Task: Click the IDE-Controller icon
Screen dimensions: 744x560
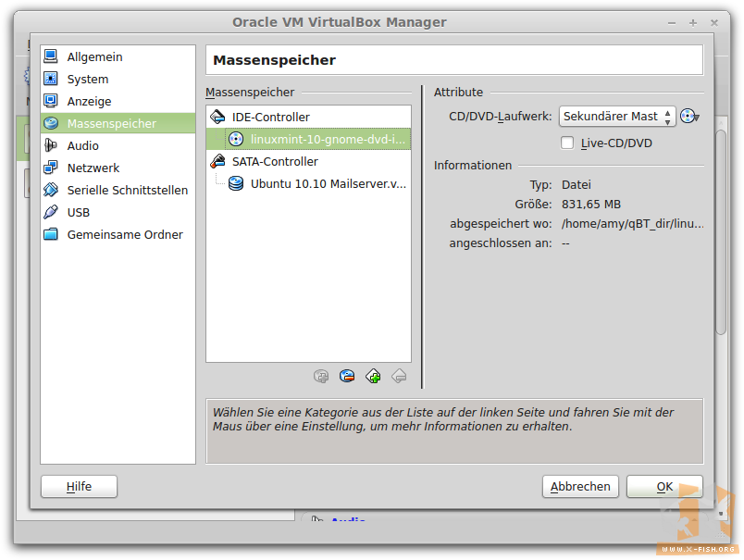Action: coord(217,117)
